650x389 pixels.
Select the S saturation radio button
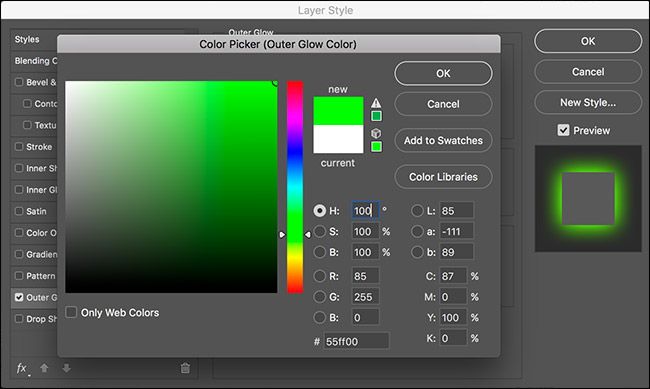[x=320, y=231]
